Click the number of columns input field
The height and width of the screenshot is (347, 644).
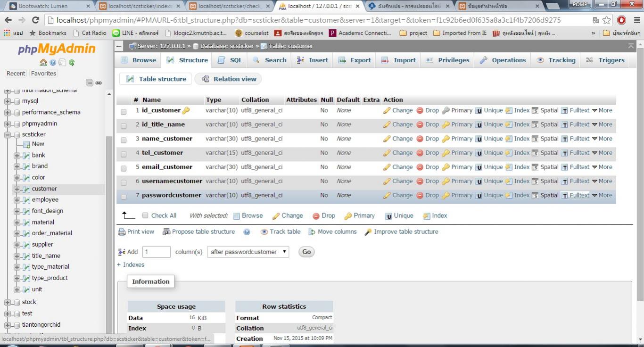[157, 252]
